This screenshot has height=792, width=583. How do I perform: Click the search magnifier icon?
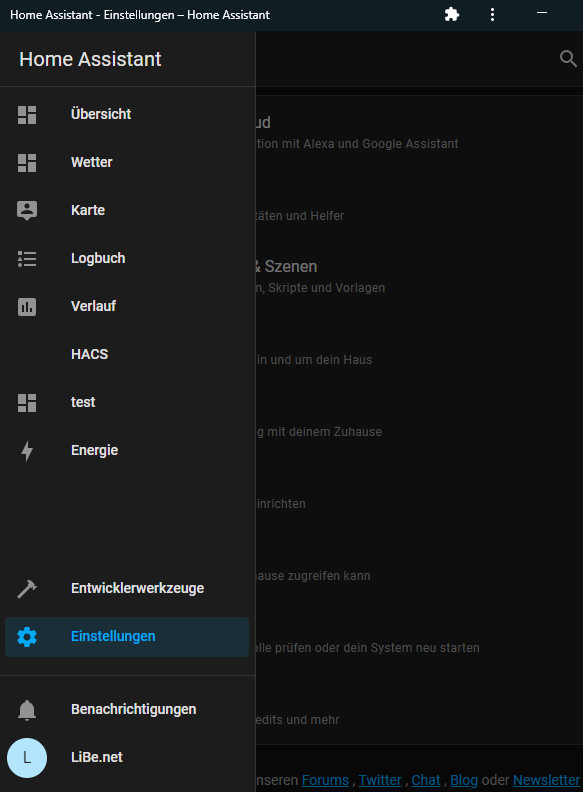tap(568, 59)
